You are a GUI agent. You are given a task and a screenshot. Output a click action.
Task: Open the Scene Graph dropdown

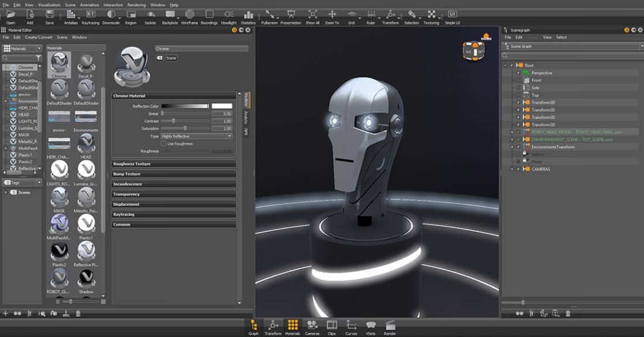pyautogui.click(x=573, y=46)
